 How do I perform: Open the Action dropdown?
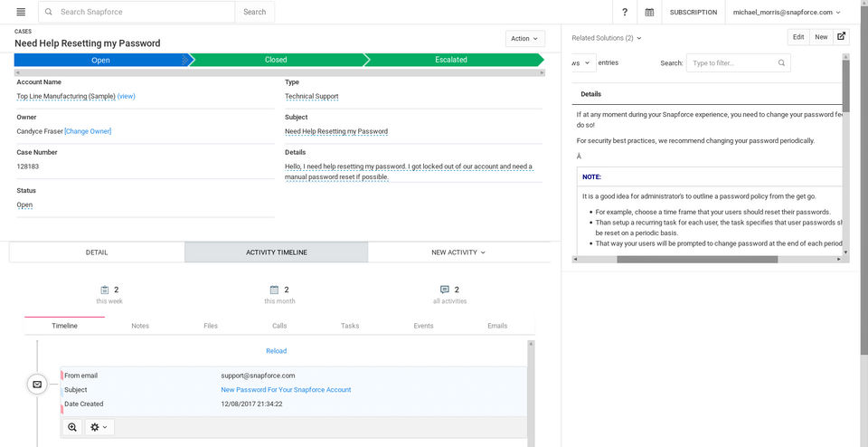point(525,39)
